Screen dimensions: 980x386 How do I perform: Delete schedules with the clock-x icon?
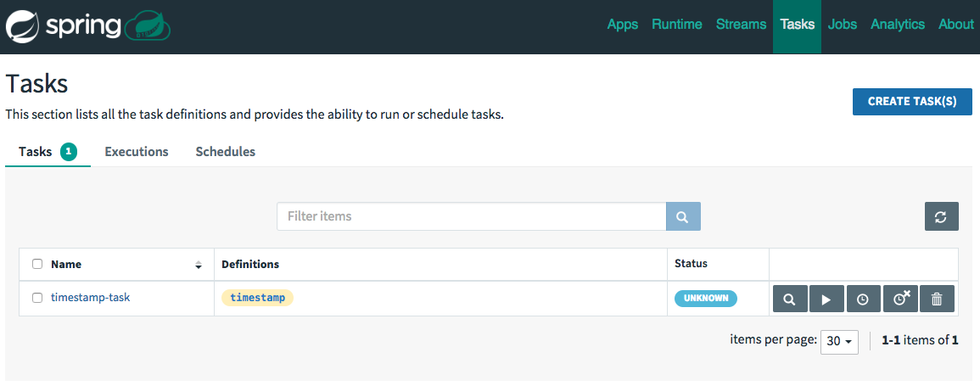pos(900,299)
